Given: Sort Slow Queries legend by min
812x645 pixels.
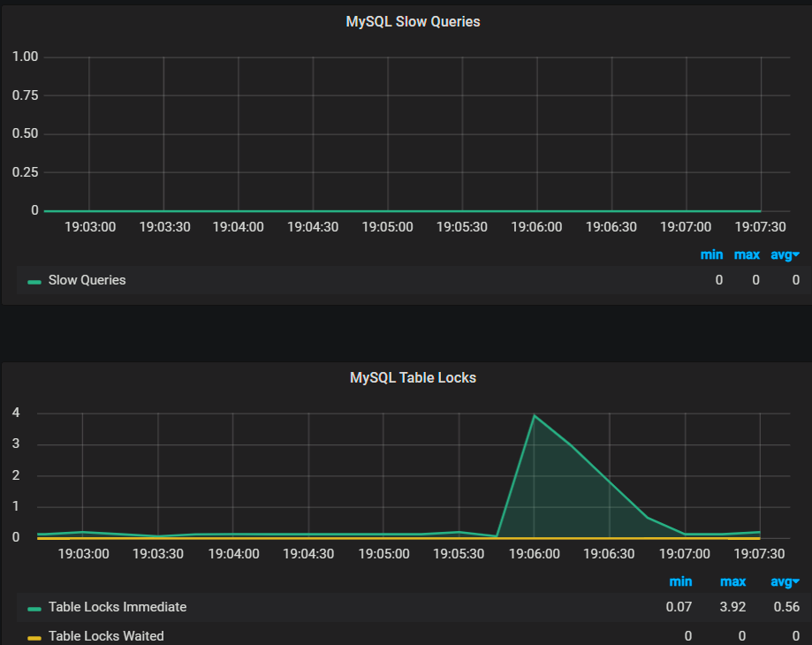Looking at the screenshot, I should (711, 254).
